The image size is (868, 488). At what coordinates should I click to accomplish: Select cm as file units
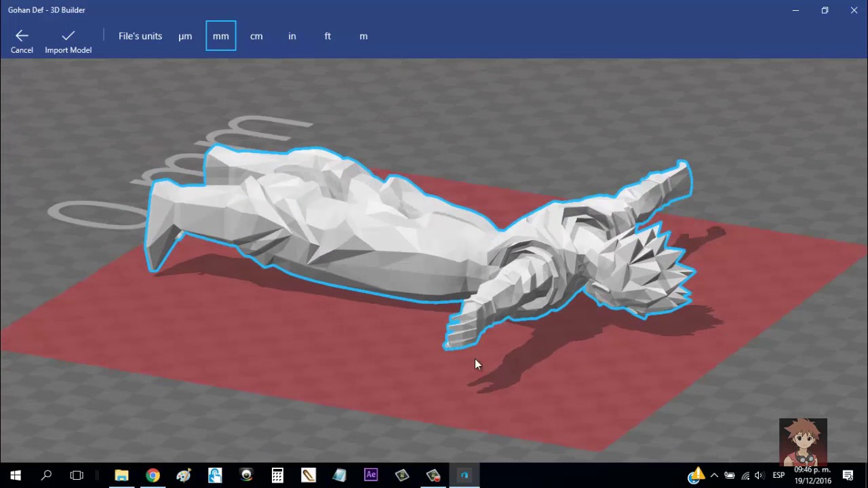pyautogui.click(x=256, y=36)
